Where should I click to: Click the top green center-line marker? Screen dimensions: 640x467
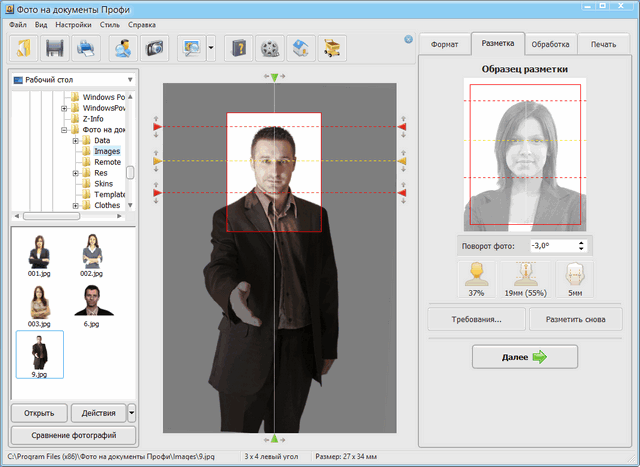[274, 78]
